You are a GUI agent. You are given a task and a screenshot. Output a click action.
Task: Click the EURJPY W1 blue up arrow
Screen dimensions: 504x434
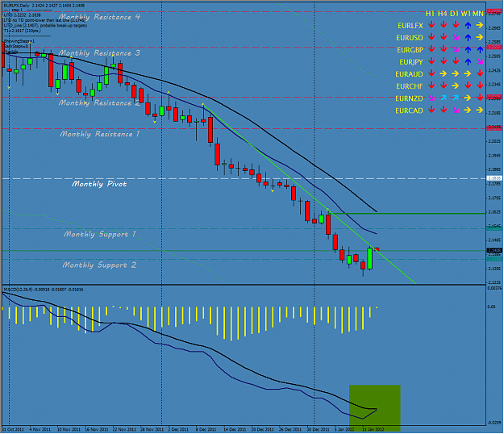(x=468, y=62)
